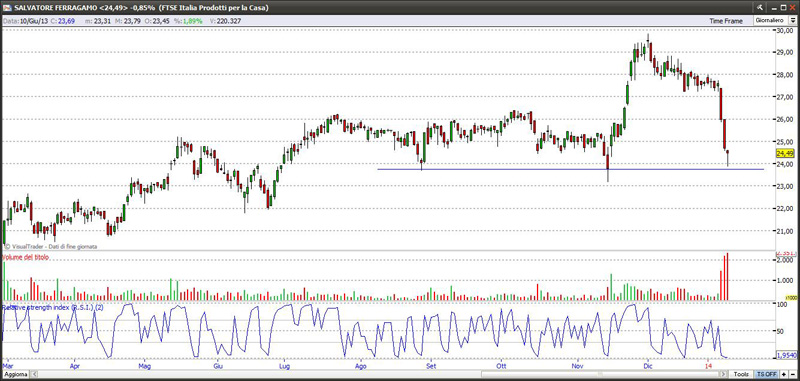The height and width of the screenshot is (381, 800).
Task: Click the 30,00 price axis label
Action: point(785,30)
